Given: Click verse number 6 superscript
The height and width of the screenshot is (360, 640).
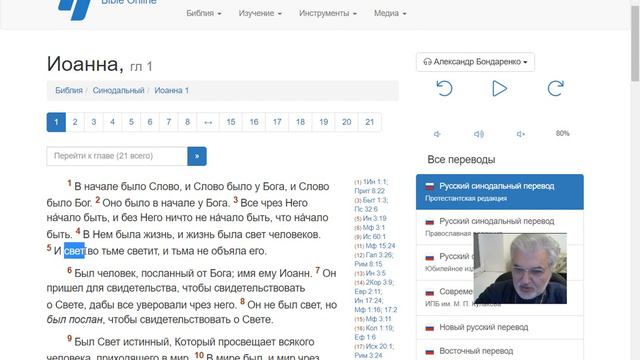Looking at the screenshot, I should coord(69,270).
